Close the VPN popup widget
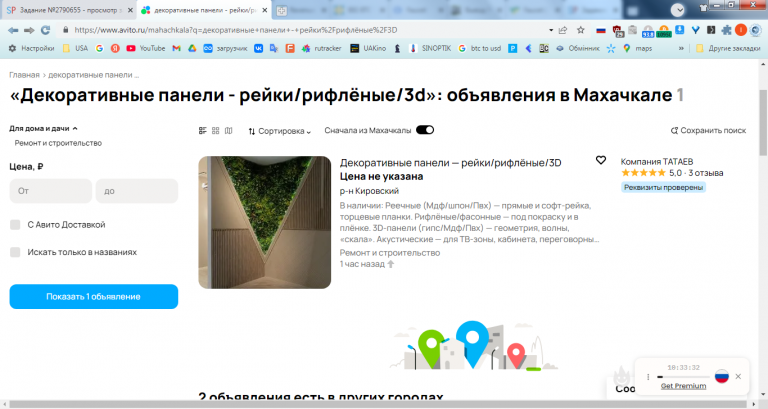Image resolution: width=768 pixels, height=409 pixels. (x=738, y=376)
